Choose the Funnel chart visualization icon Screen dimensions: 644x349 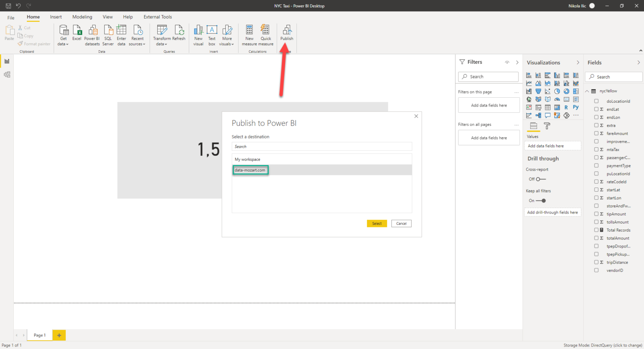[538, 91]
